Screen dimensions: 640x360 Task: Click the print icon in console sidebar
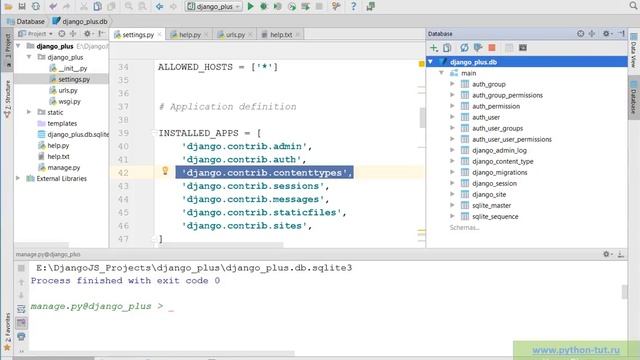21,336
